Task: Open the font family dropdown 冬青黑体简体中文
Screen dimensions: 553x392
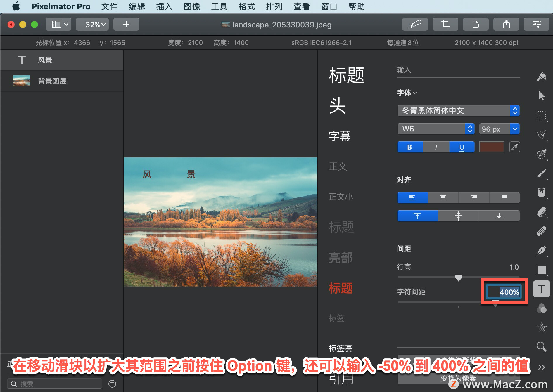Action: 458,111
